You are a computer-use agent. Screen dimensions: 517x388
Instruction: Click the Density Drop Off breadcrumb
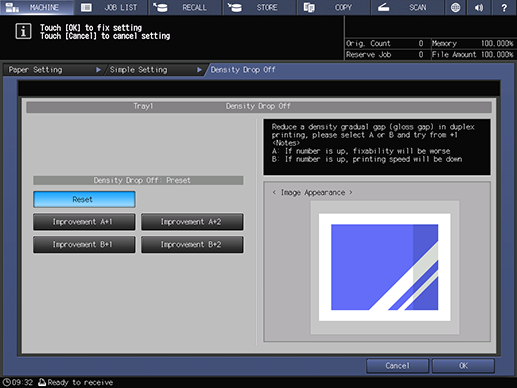[x=243, y=70]
